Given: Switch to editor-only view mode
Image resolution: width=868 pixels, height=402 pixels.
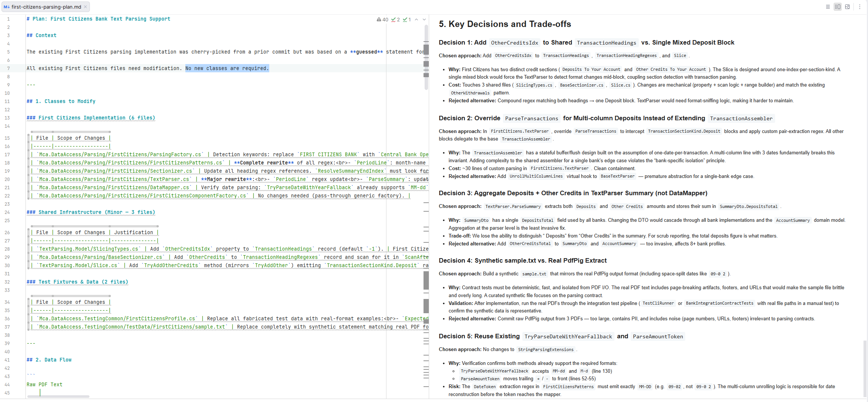Looking at the screenshot, I should point(828,7).
